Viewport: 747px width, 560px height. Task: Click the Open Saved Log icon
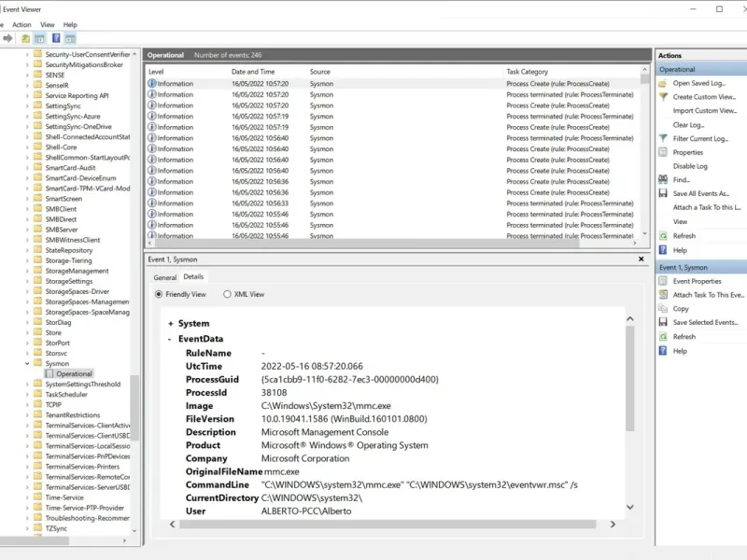pos(663,83)
